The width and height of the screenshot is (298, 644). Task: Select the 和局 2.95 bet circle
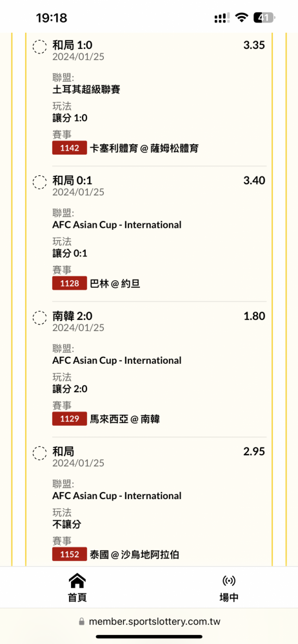[x=39, y=453]
